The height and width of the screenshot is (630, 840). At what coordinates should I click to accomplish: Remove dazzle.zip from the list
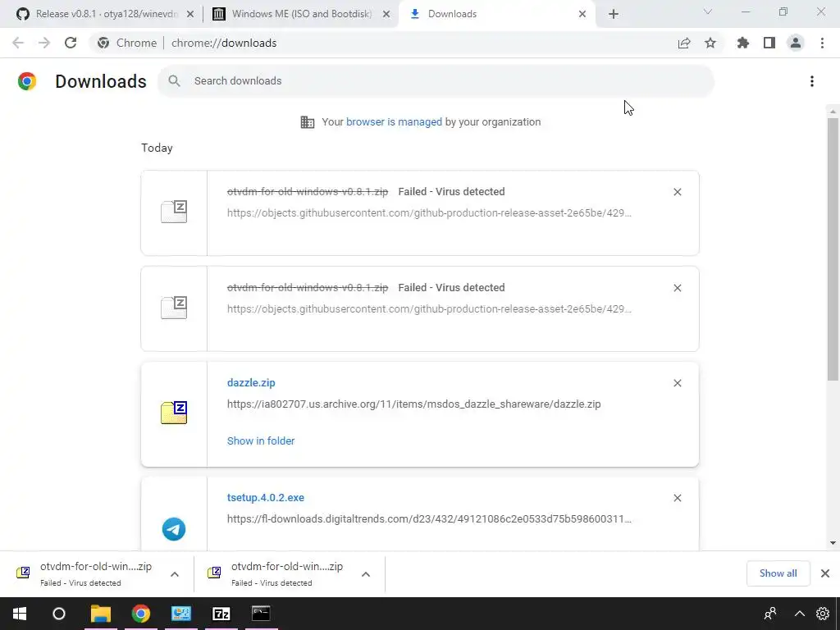point(678,383)
